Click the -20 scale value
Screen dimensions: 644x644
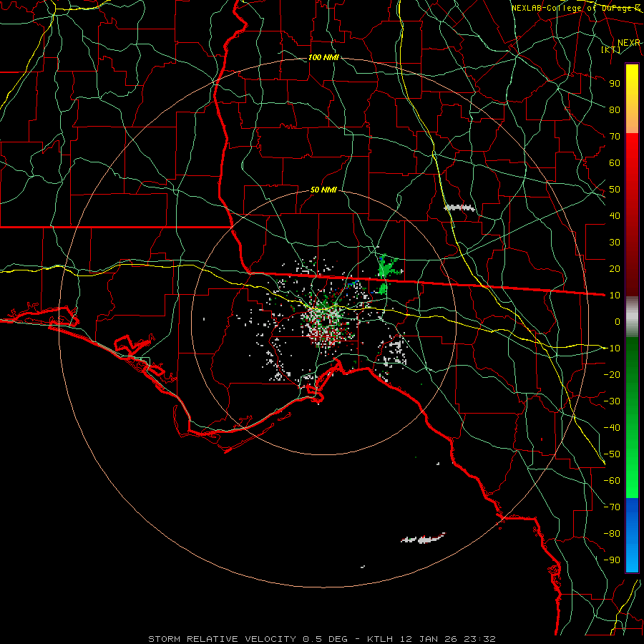(x=612, y=374)
